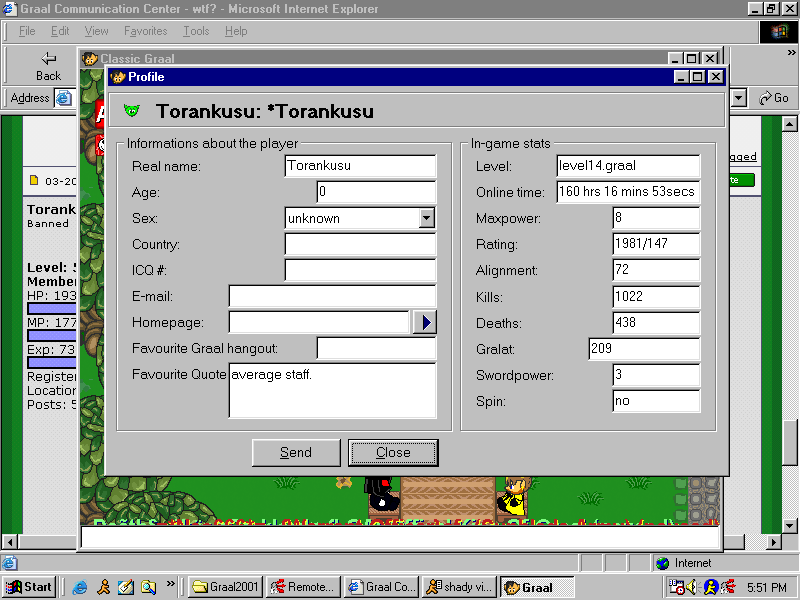Click the Rating field showing 1981/147
The image size is (800, 600).
click(656, 244)
